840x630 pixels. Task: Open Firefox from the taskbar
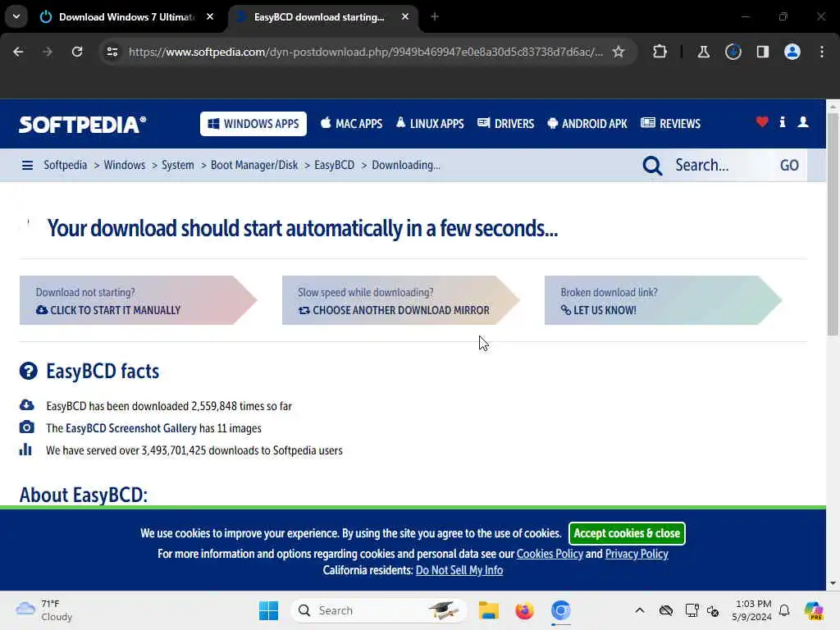coord(524,610)
